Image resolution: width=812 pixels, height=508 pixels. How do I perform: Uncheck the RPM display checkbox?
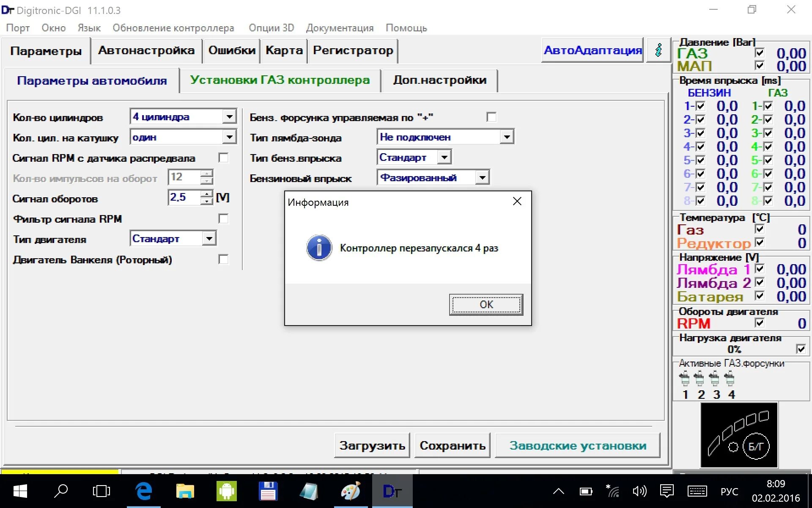coord(760,323)
